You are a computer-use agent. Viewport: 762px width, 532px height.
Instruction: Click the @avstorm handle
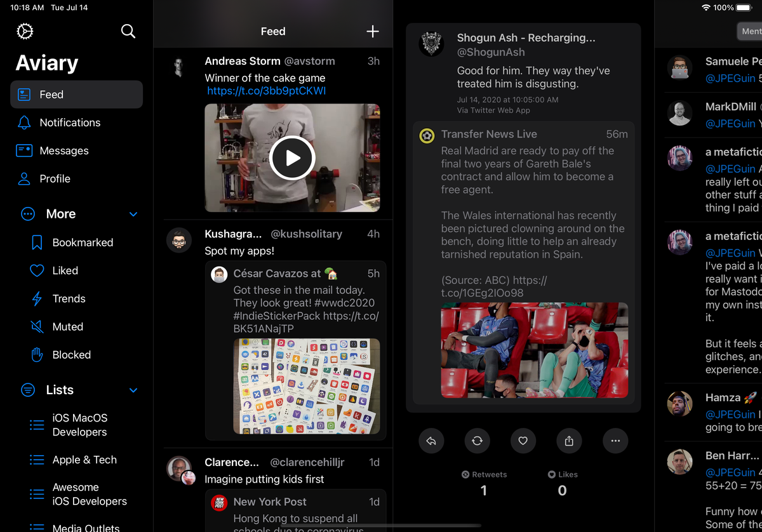coord(309,61)
